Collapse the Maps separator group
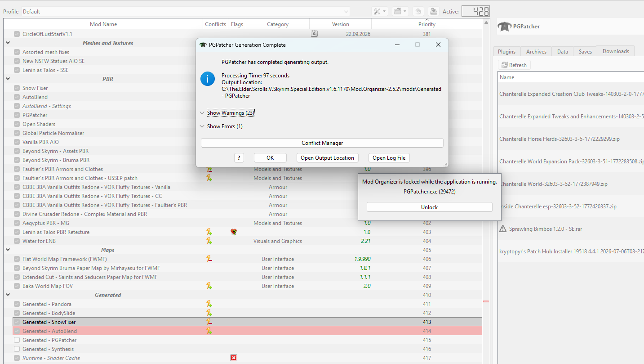Screen dimensions: 644x364 pos(8,250)
